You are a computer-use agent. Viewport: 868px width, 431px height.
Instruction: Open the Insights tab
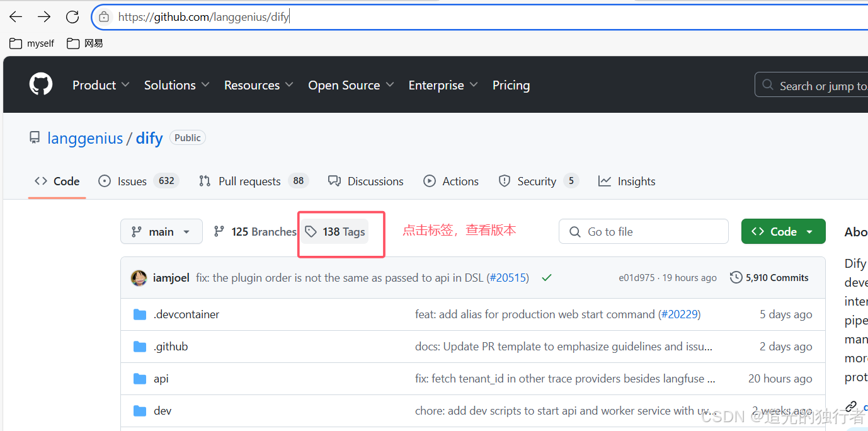(627, 181)
